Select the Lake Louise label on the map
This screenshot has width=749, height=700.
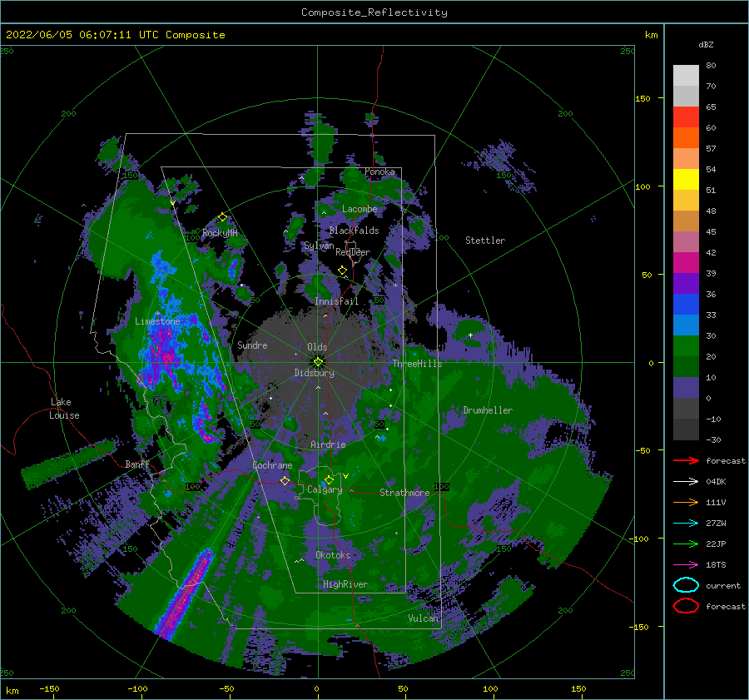(x=64, y=409)
